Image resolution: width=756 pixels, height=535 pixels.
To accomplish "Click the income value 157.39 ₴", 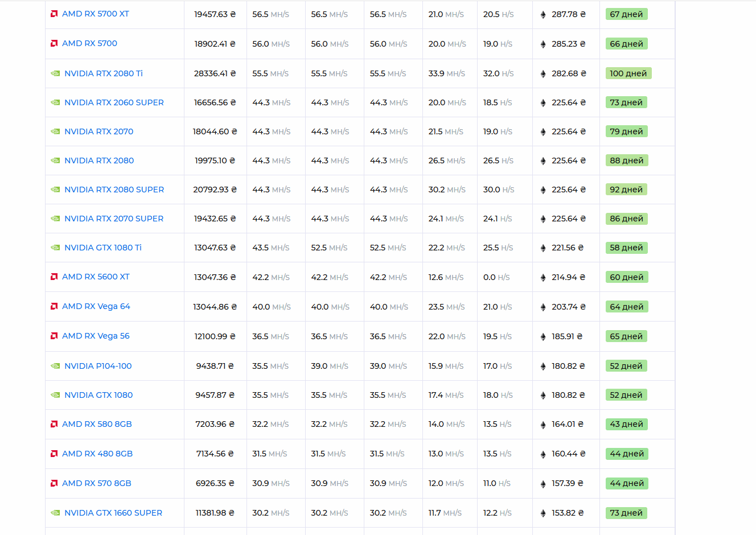I will pyautogui.click(x=568, y=483).
